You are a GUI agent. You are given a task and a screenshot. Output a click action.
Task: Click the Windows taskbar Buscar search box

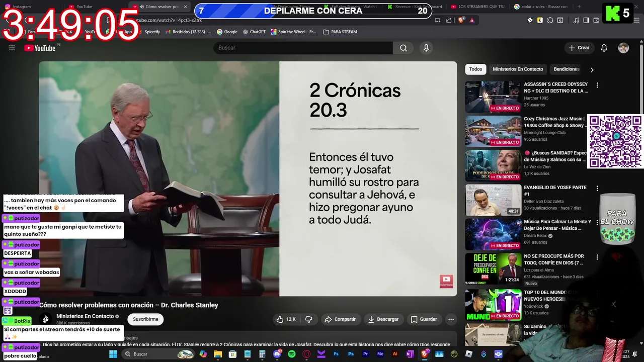tap(158, 354)
